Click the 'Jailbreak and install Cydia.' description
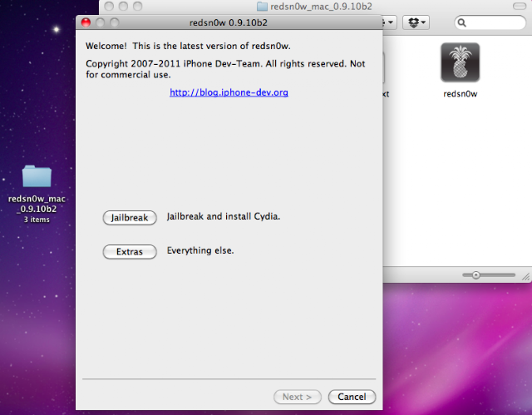Image resolution: width=532 pixels, height=415 pixels. click(x=224, y=216)
